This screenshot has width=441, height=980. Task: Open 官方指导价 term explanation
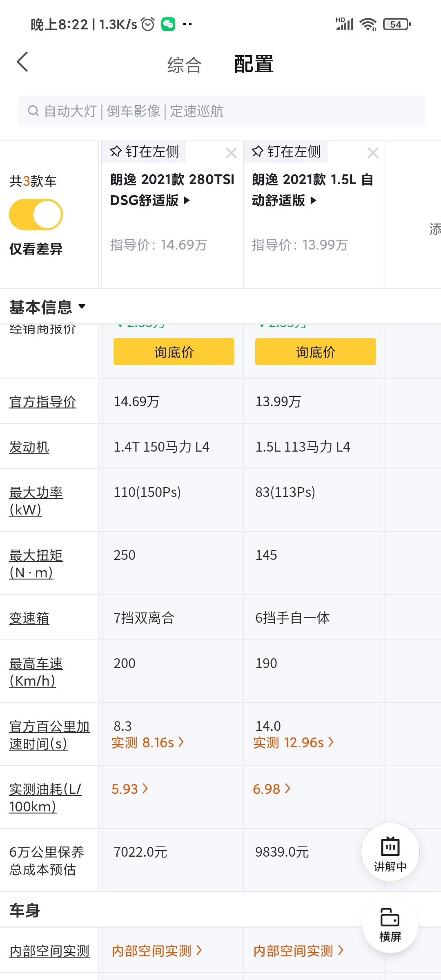42,402
